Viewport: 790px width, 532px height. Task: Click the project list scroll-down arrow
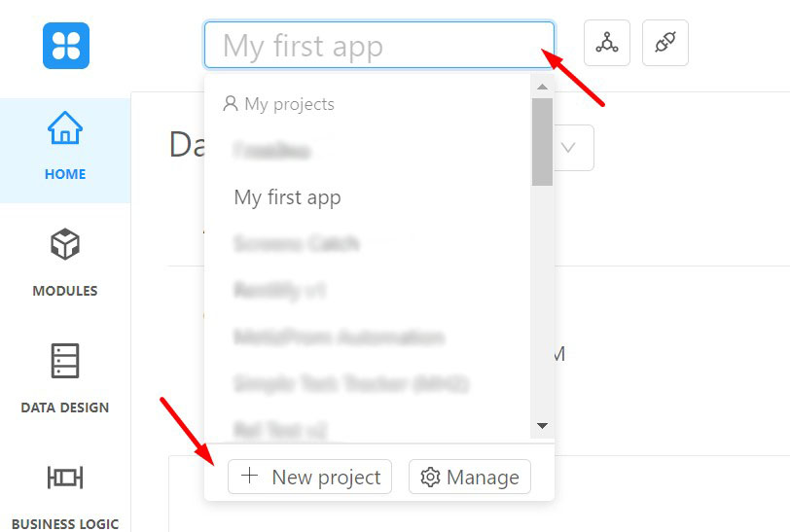[543, 426]
